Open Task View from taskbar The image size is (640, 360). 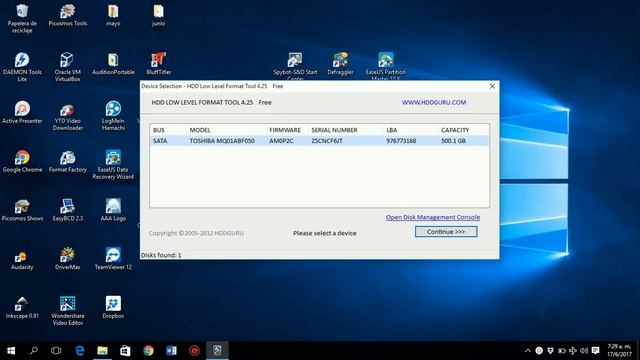tap(56, 351)
